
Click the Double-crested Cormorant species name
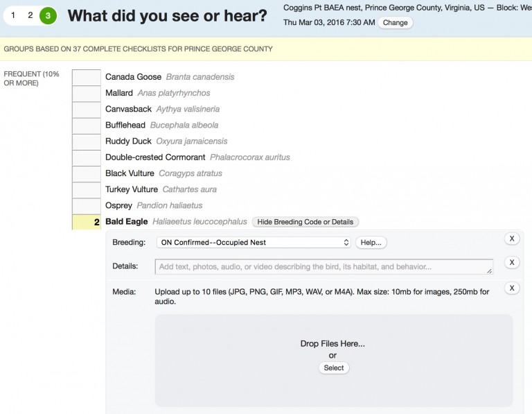[x=155, y=157]
